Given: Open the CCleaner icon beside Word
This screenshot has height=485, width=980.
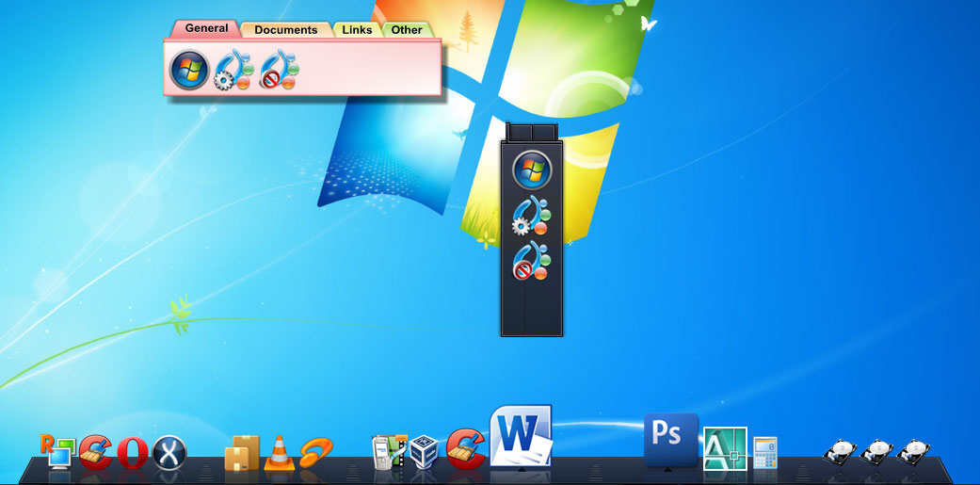Looking at the screenshot, I should [466, 449].
